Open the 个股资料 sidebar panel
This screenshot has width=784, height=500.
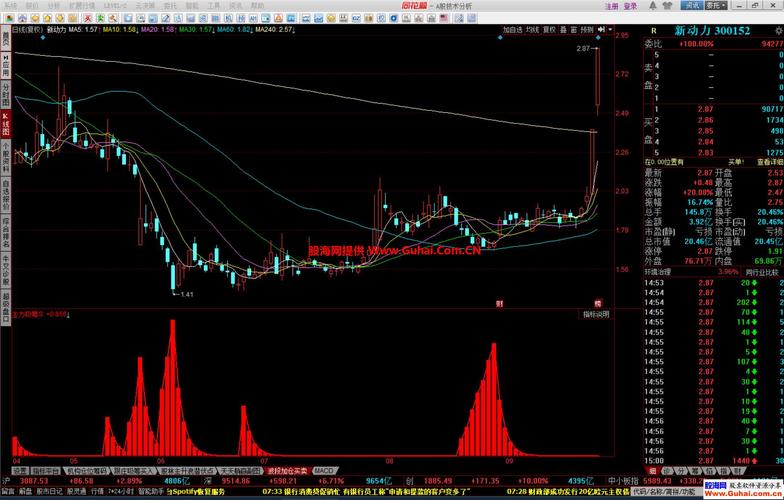coord(5,157)
